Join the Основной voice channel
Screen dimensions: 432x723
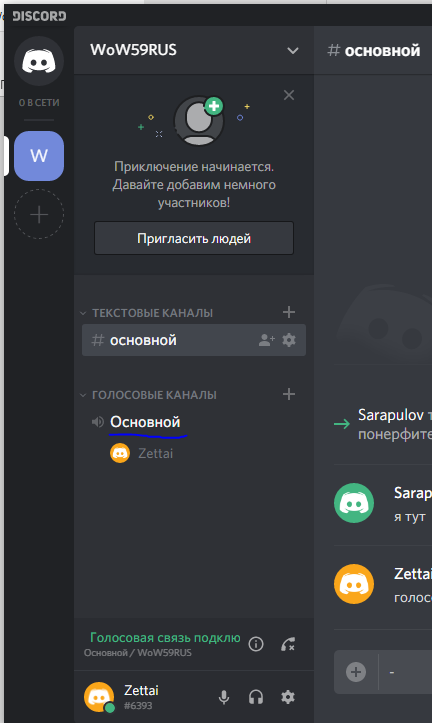click(x=145, y=422)
